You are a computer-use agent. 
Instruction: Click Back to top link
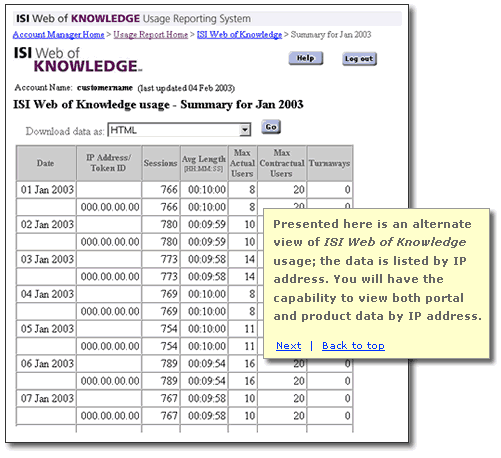[353, 346]
